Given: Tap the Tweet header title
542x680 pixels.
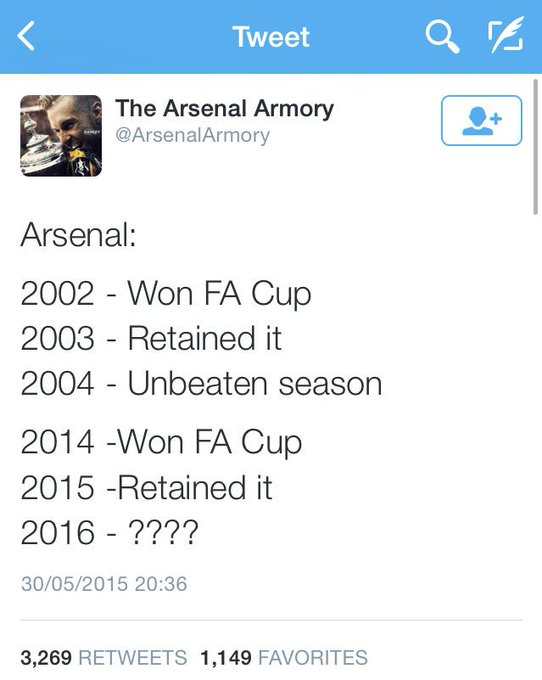Looking at the screenshot, I should pos(271,36).
